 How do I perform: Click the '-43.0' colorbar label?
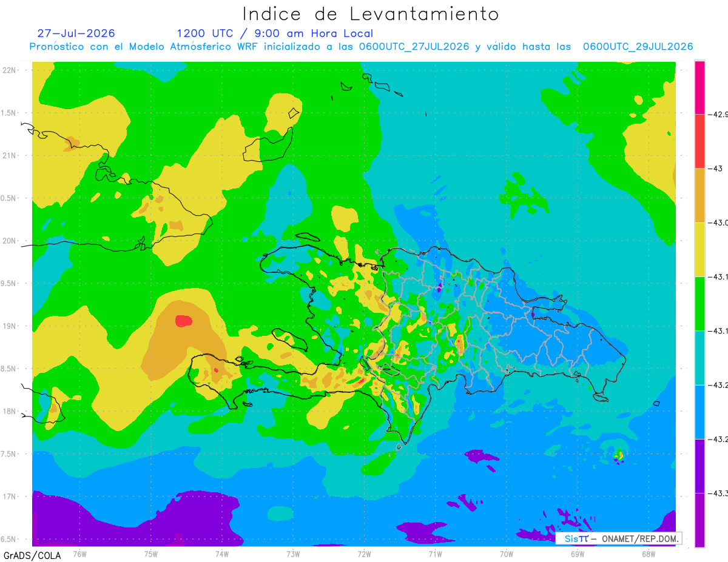pos(718,222)
